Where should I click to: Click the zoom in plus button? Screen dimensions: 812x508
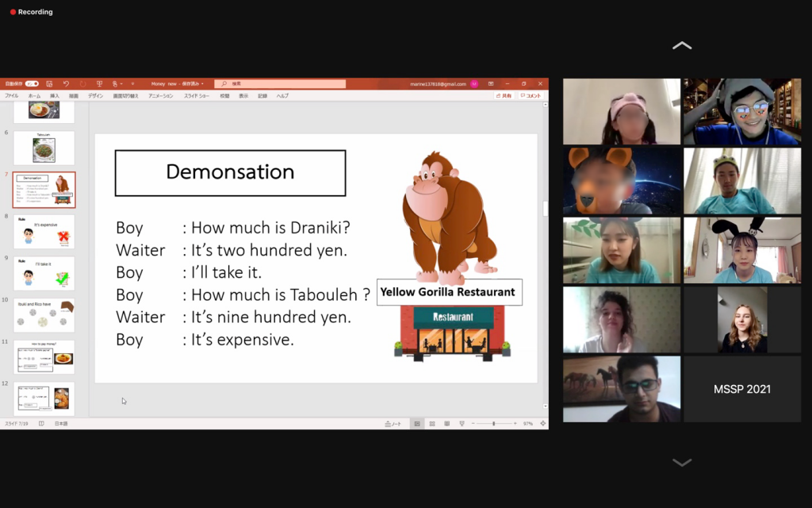(x=515, y=424)
